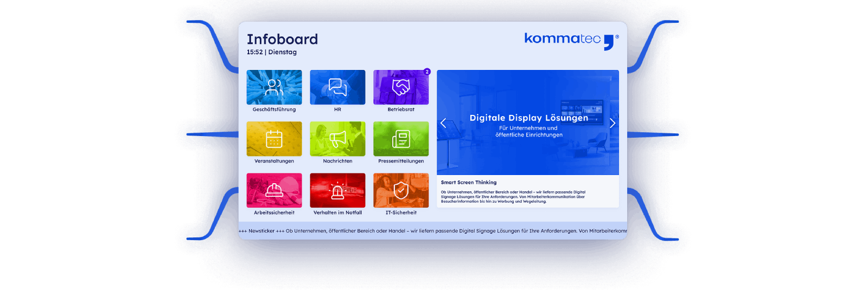Open the Geschäftsführung tile
The image size is (868, 290).
274,87
